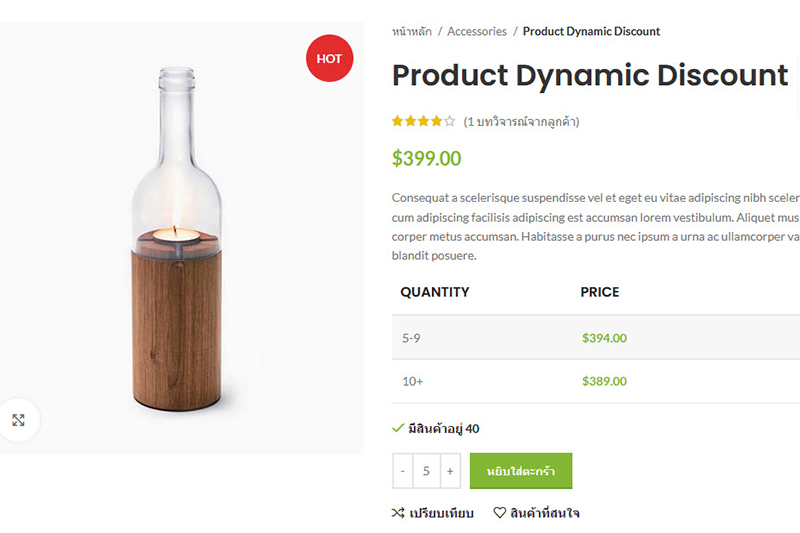Click the Product Dynamic Discount title heading

590,75
